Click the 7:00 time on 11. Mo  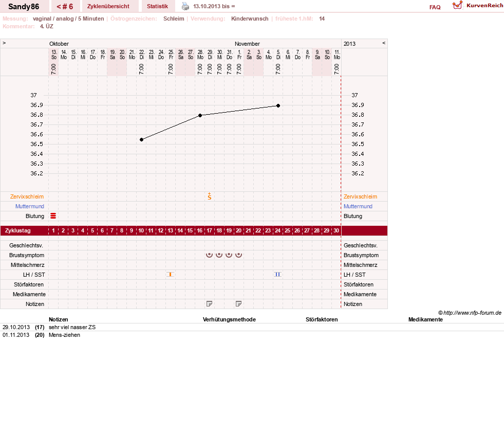click(337, 69)
